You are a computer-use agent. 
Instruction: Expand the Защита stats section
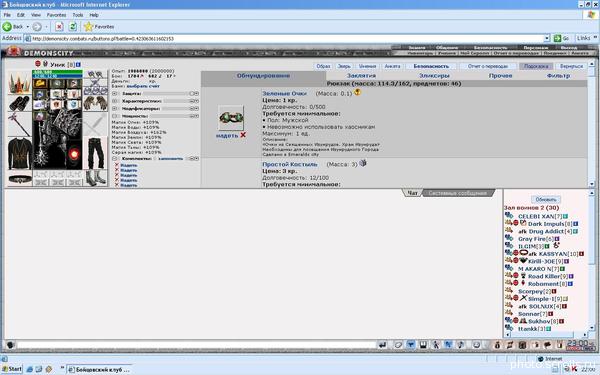[115, 93]
